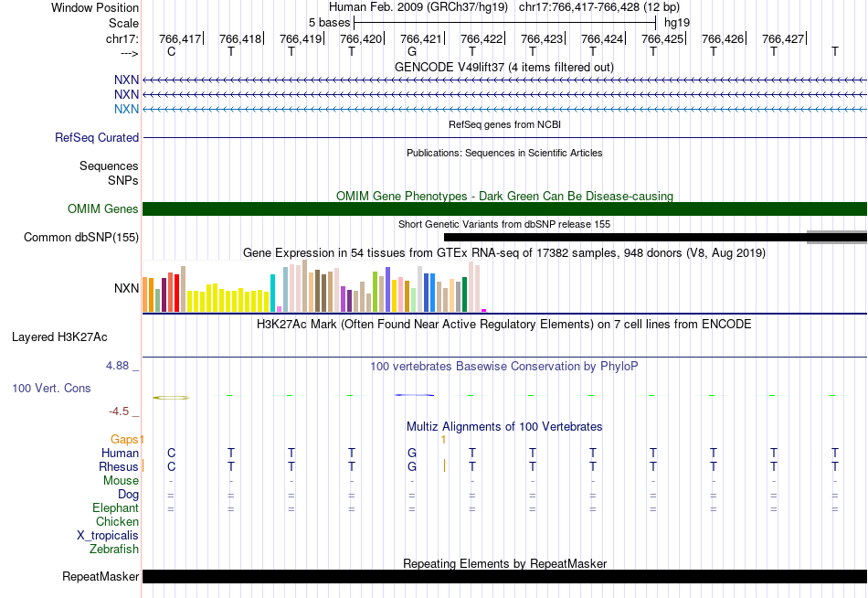Click the Scale label in the ruler
The width and height of the screenshot is (868, 598).
point(123,23)
